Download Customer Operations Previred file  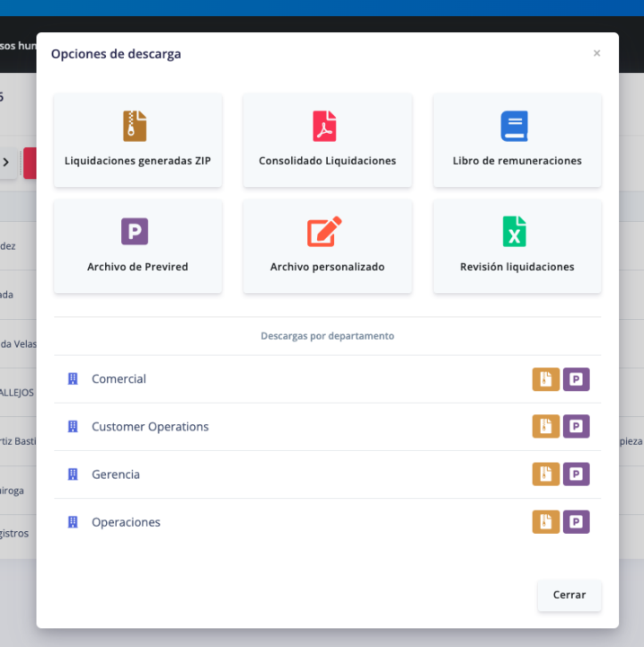[577, 426]
